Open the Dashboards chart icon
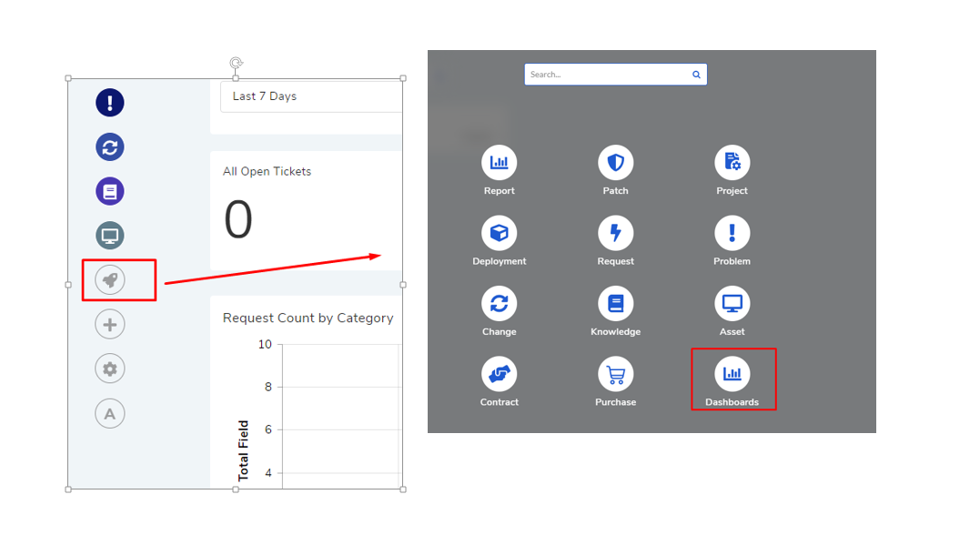 click(x=732, y=374)
